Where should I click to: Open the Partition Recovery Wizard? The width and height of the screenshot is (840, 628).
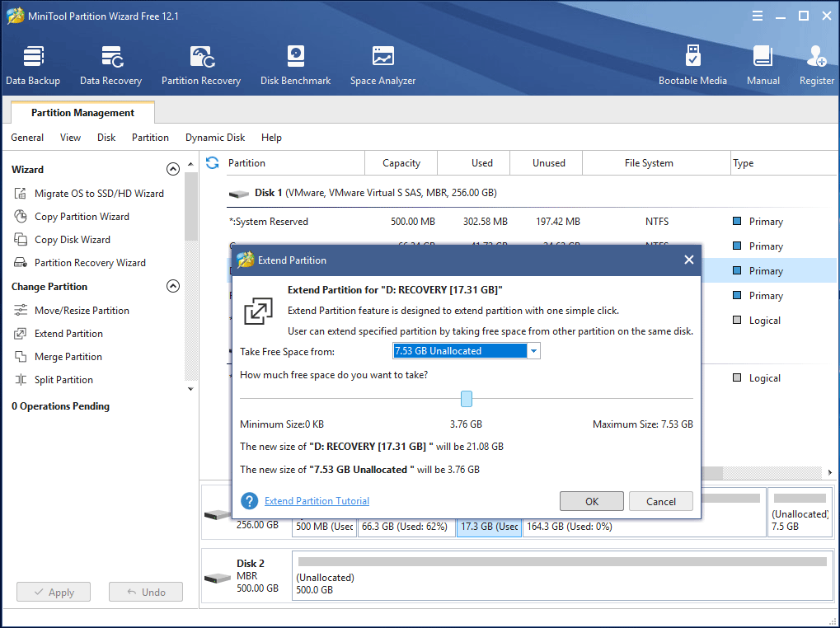(80, 262)
